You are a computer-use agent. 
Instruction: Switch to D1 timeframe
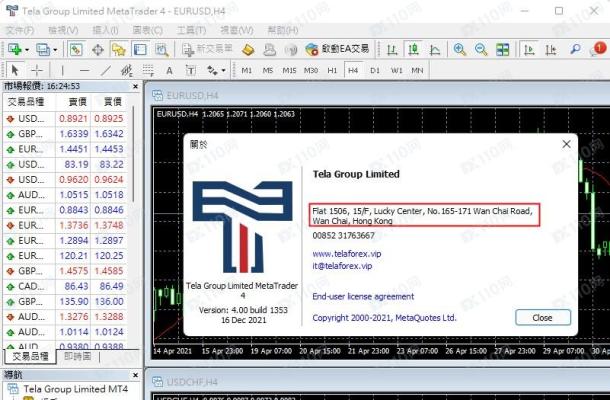375,70
